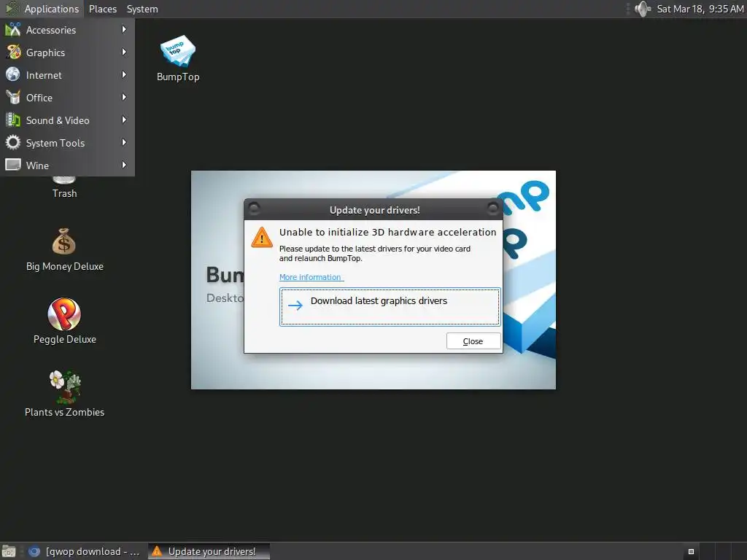Expand the System Tools submenu arrow
Viewport: 747px width, 560px height.
tap(124, 142)
